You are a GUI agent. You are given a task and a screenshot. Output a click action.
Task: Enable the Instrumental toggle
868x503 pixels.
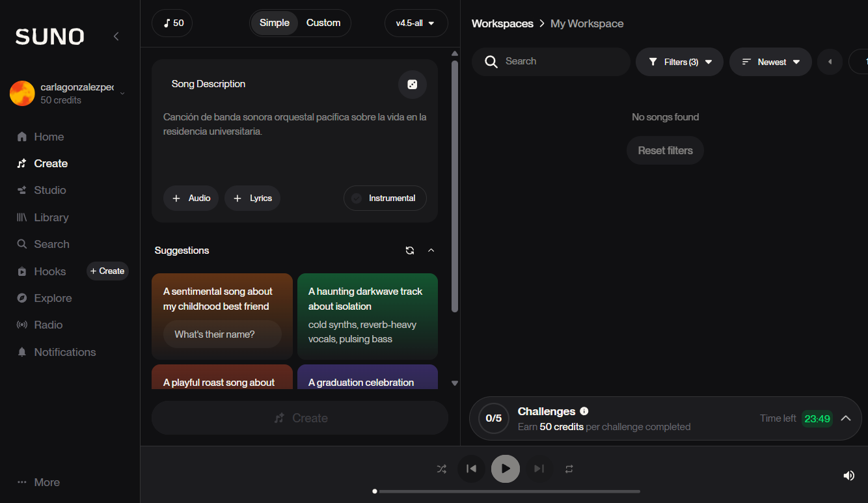385,198
